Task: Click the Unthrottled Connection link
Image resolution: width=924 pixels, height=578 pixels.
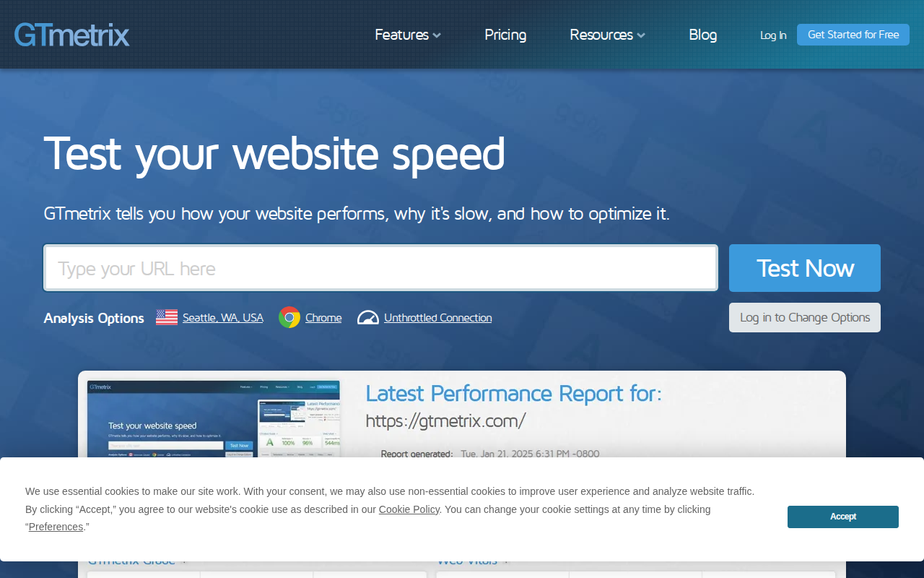Action: [x=437, y=317]
